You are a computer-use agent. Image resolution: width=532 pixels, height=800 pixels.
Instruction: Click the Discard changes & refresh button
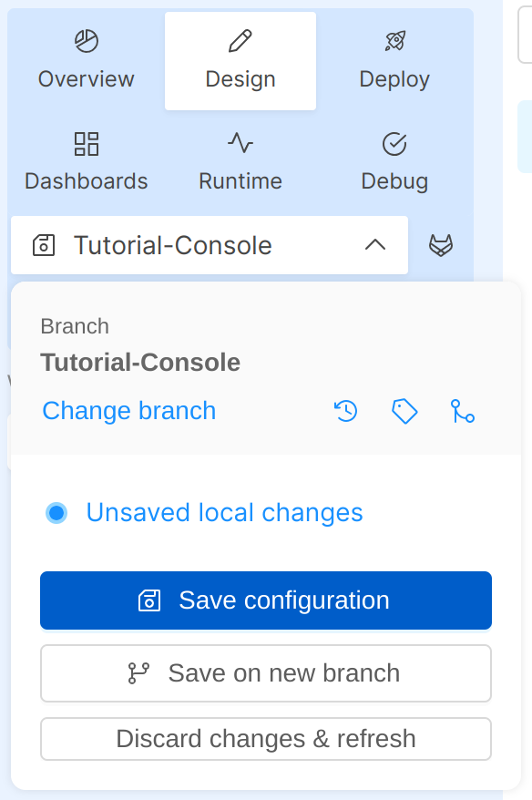(265, 739)
